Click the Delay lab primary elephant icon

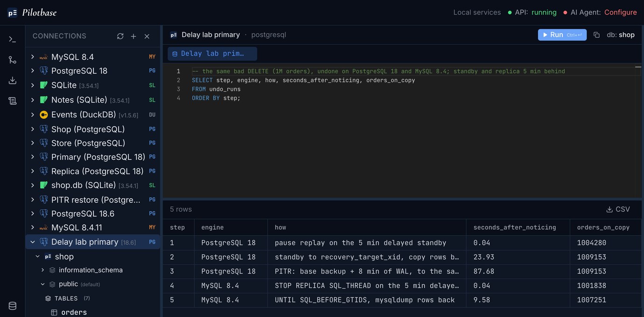click(44, 242)
